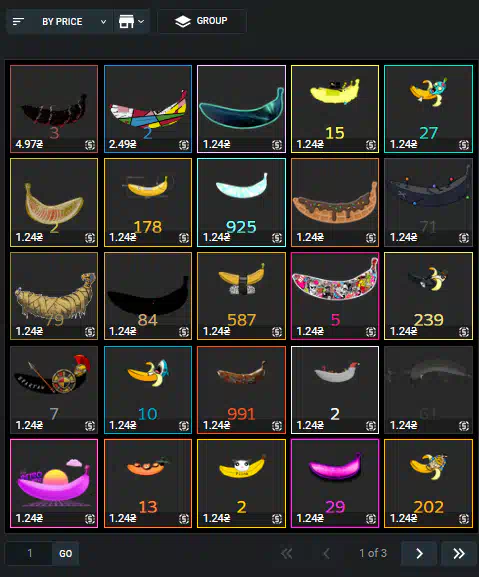Open the BY PRICE sort dropdown
Image resolution: width=479 pixels, height=577 pixels.
click(x=74, y=22)
